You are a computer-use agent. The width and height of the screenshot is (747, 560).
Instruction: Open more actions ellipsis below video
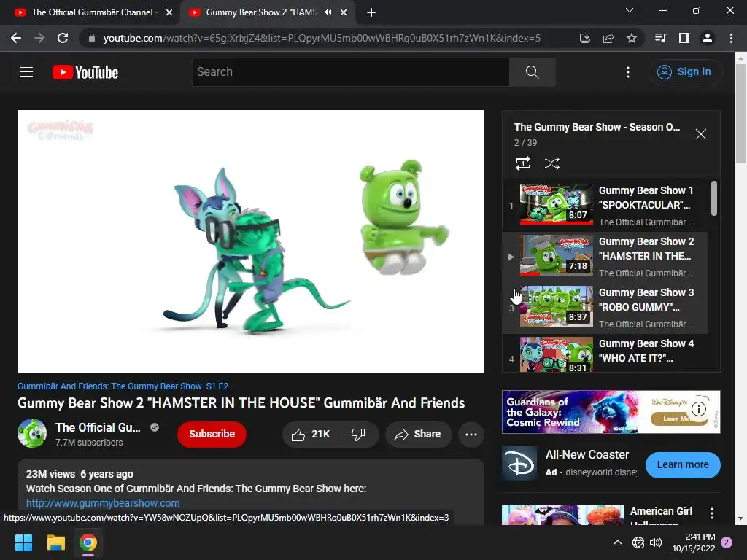click(x=471, y=435)
